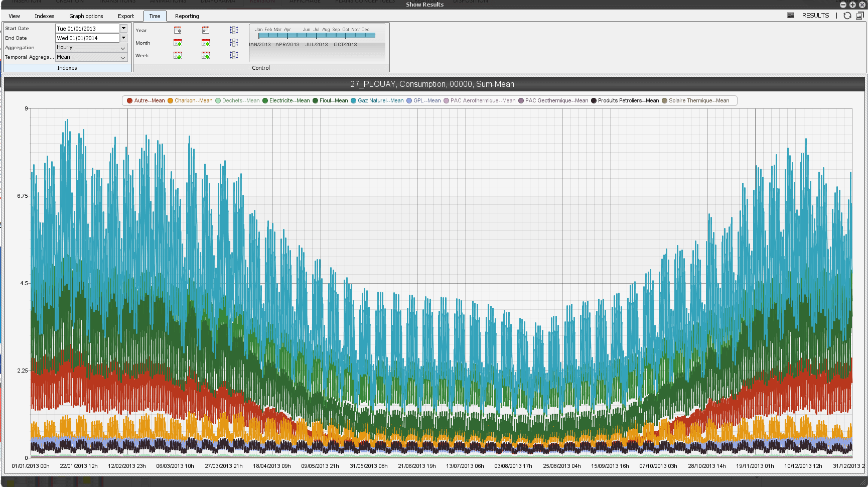Image resolution: width=868 pixels, height=487 pixels.
Task: Open the View tab
Action: (14, 16)
